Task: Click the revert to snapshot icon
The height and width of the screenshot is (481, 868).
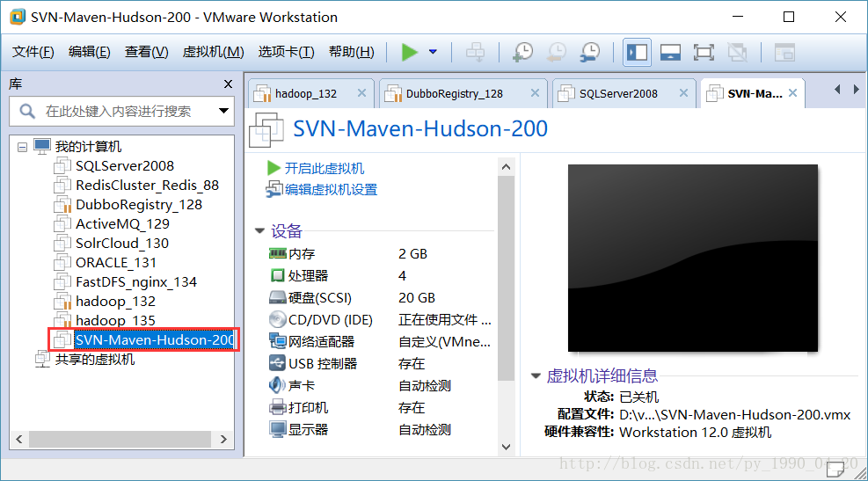Action: click(557, 52)
